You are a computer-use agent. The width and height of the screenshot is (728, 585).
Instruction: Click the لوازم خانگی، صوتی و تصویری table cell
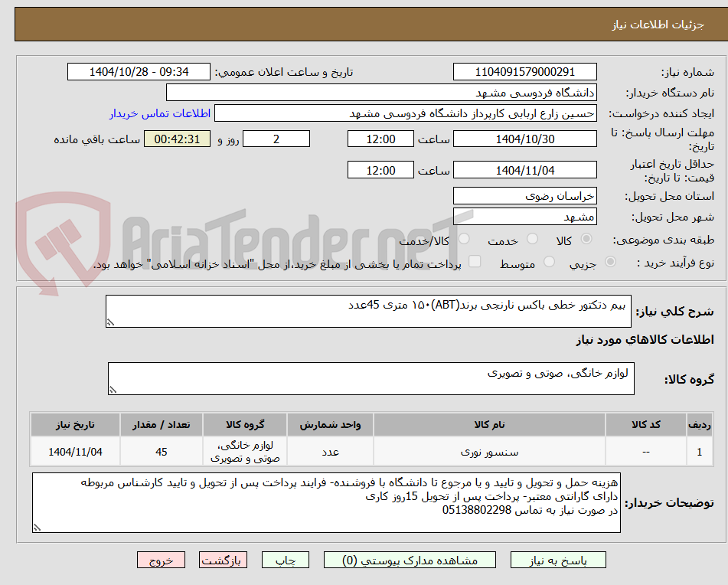(x=245, y=452)
